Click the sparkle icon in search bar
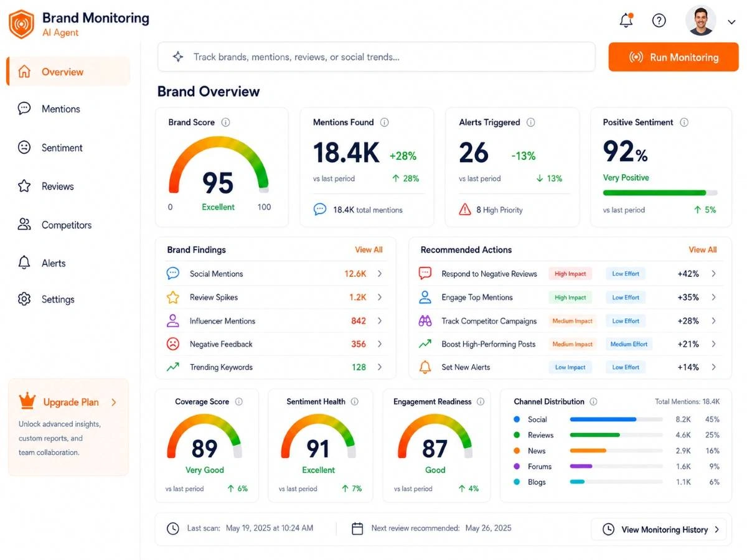This screenshot has height=560, width=747. [178, 57]
